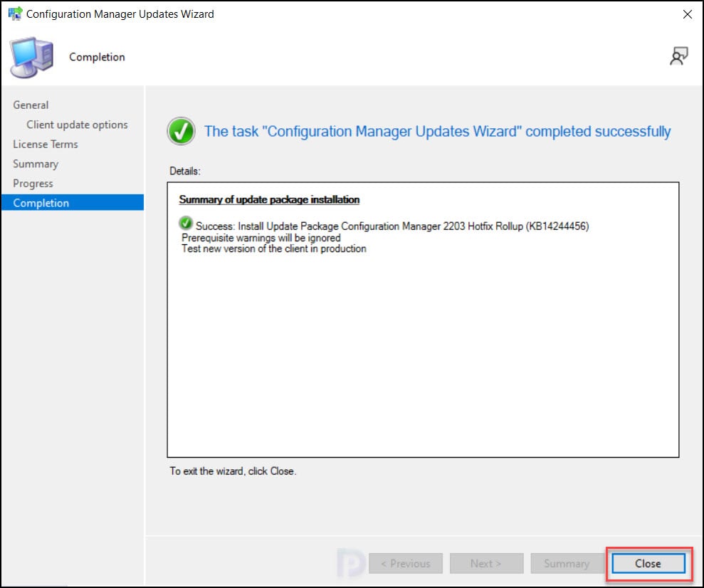
Task: Click the 'Details:' label
Action: tap(185, 171)
